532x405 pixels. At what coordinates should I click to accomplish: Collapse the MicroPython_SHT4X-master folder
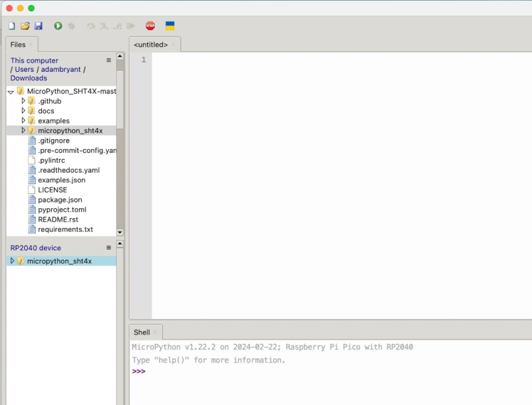coord(11,92)
